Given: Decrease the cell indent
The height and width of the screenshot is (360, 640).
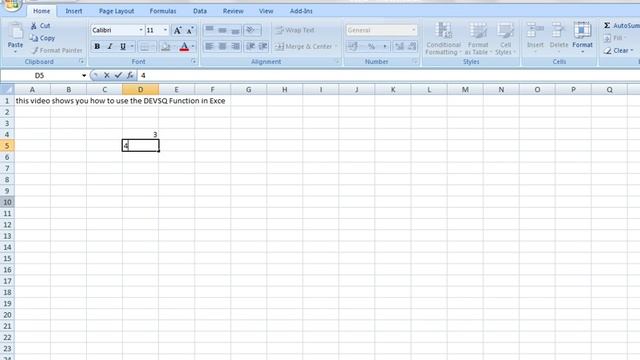Looking at the screenshot, I should point(251,47).
